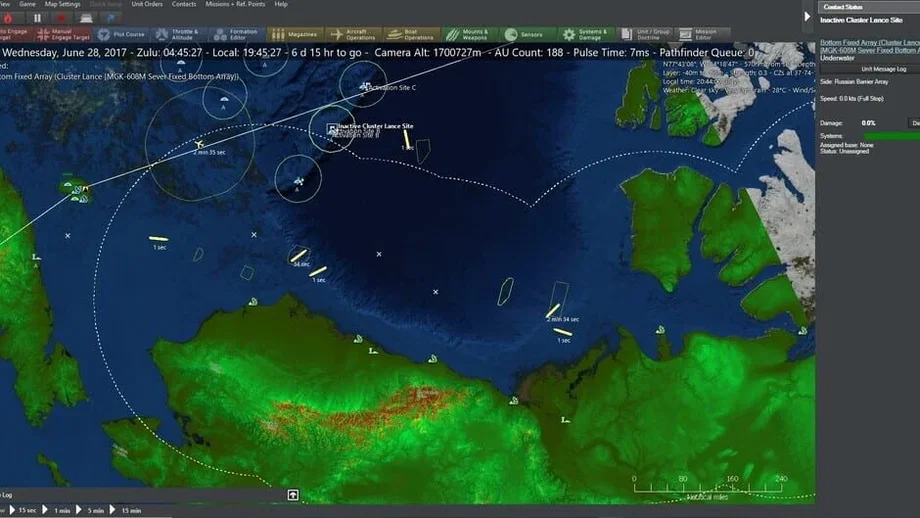Image resolution: width=920 pixels, height=518 pixels.
Task: Open the Contacts menu
Action: [x=184, y=4]
